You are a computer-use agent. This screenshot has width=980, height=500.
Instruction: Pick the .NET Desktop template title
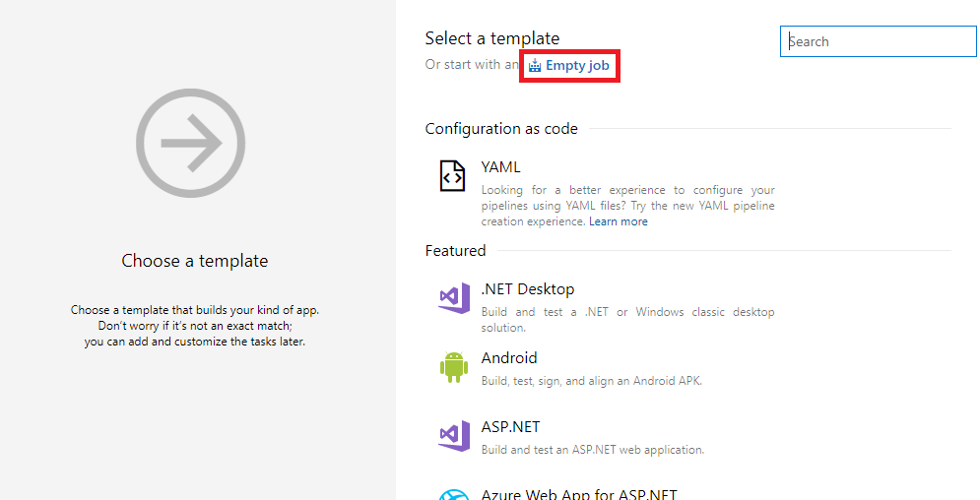pos(528,289)
